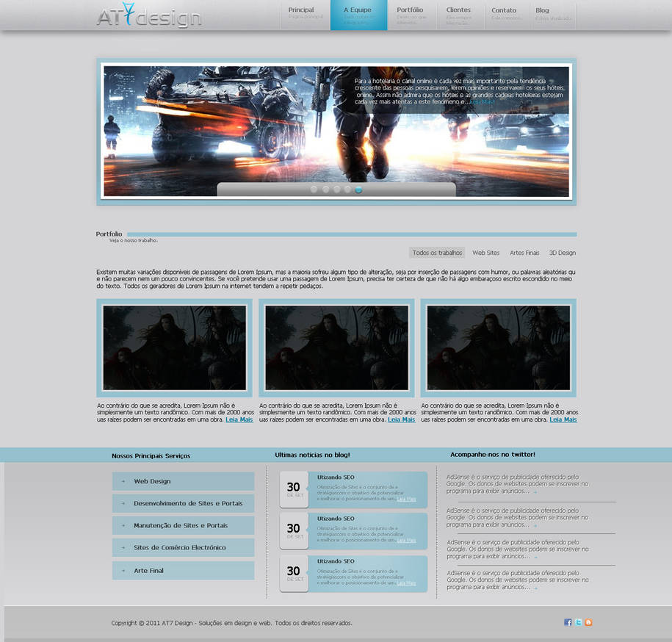
Task: Select the fourth slider pagination dot
Action: [347, 190]
